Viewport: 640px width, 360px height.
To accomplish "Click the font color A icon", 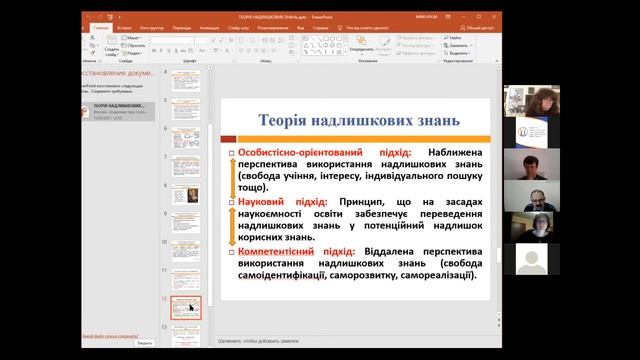I will [x=227, y=51].
